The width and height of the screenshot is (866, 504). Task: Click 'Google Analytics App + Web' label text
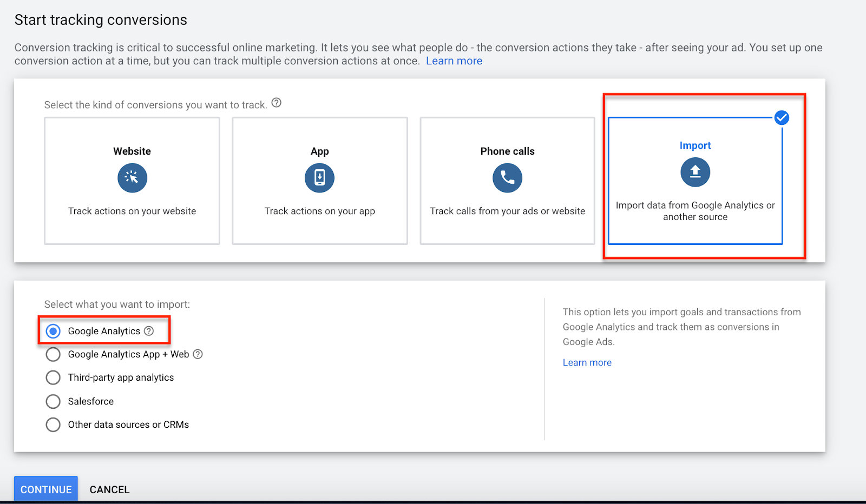pos(129,354)
